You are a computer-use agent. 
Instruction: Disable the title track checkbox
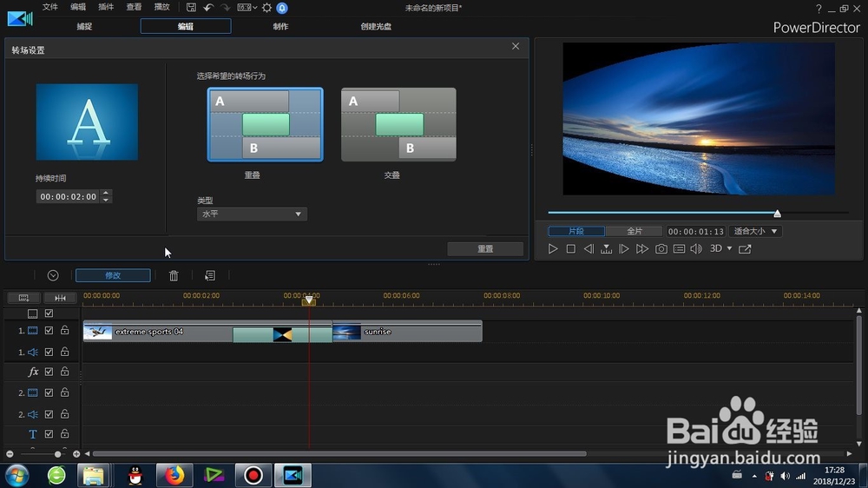(49, 433)
